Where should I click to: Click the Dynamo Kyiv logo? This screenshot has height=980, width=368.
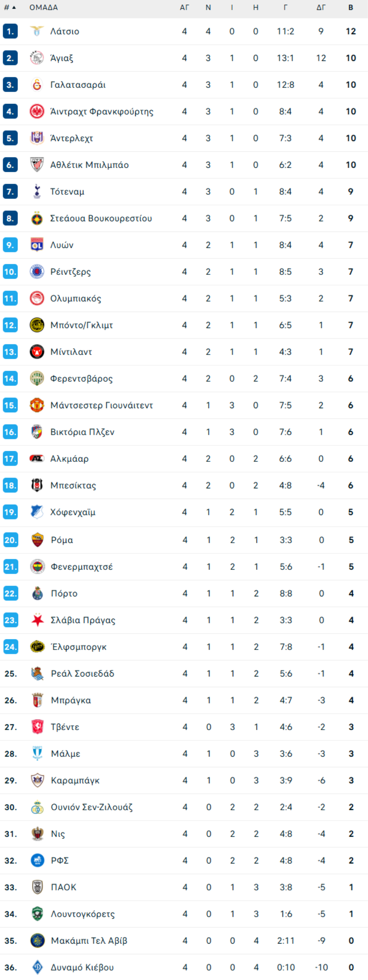tap(38, 967)
